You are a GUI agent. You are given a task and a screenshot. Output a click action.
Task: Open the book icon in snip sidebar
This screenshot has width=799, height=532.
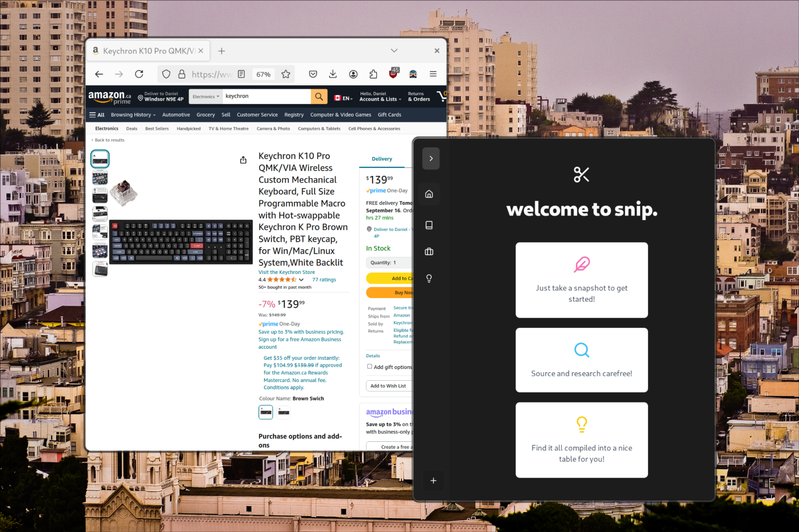click(429, 225)
